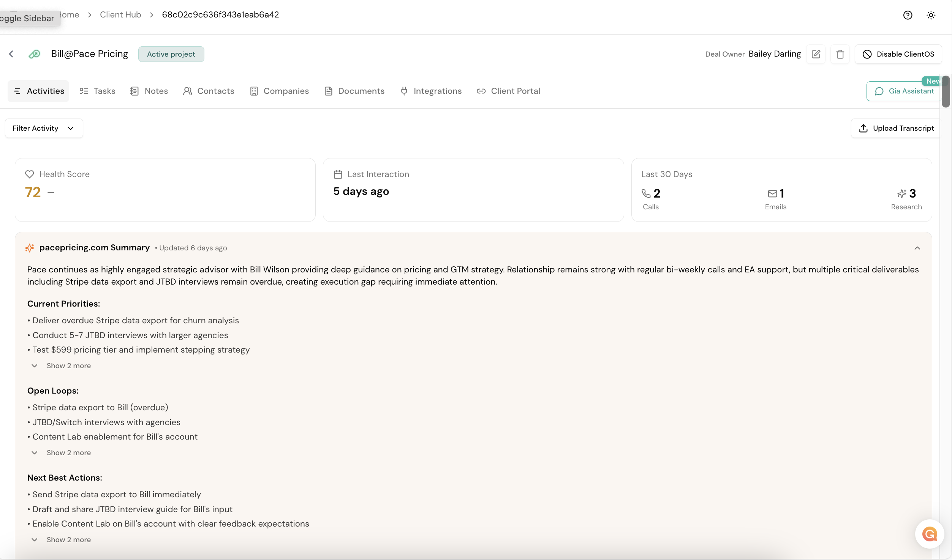Collapse the pacepricing.com Summary section
Image resolution: width=952 pixels, height=560 pixels.
917,248
